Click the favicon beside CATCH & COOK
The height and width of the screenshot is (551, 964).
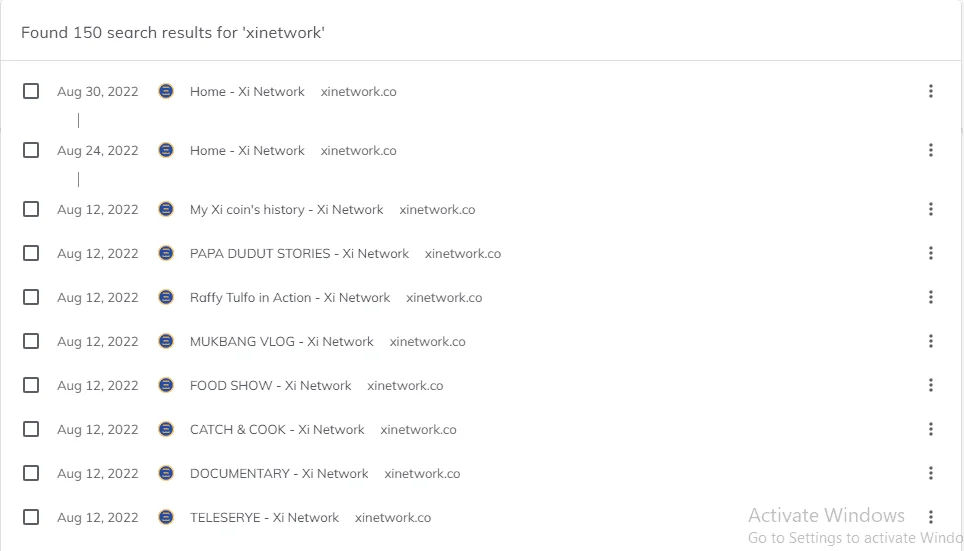166,429
